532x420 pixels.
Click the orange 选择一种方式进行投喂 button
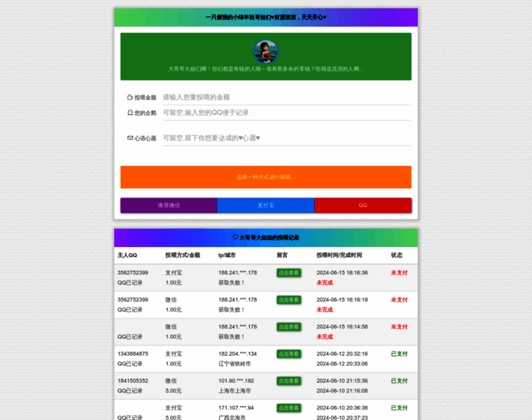click(266, 177)
